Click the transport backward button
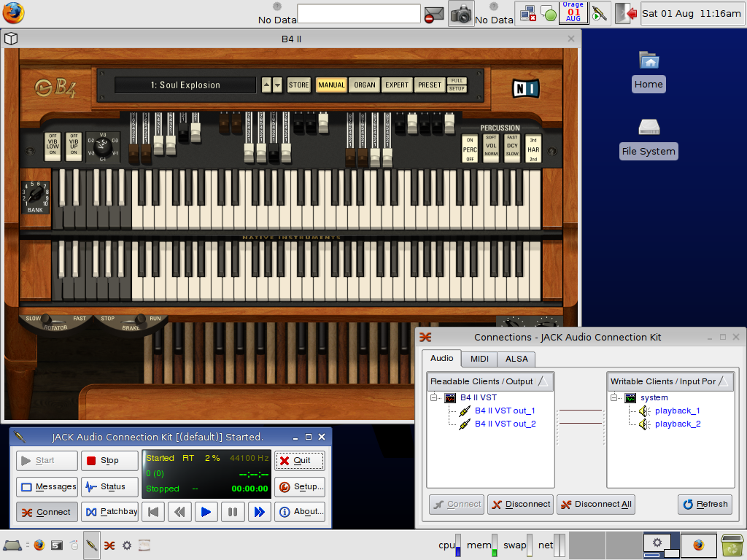This screenshot has width=747, height=560. tap(179, 512)
